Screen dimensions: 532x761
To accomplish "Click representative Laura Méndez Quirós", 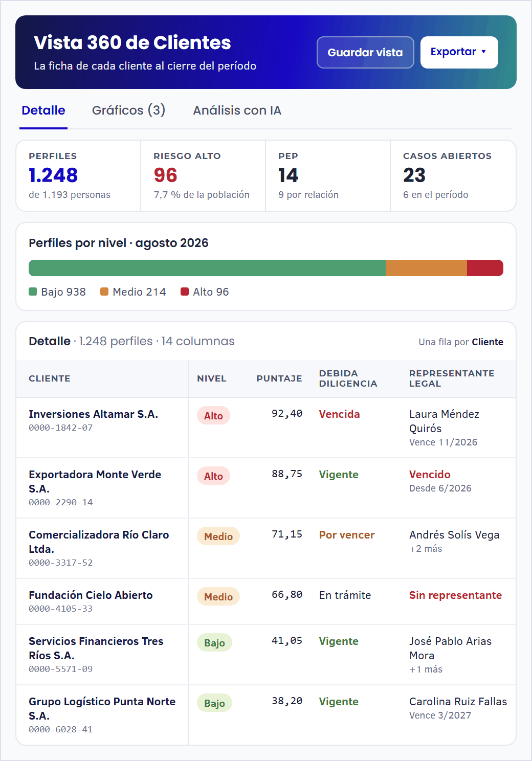I will coord(444,421).
